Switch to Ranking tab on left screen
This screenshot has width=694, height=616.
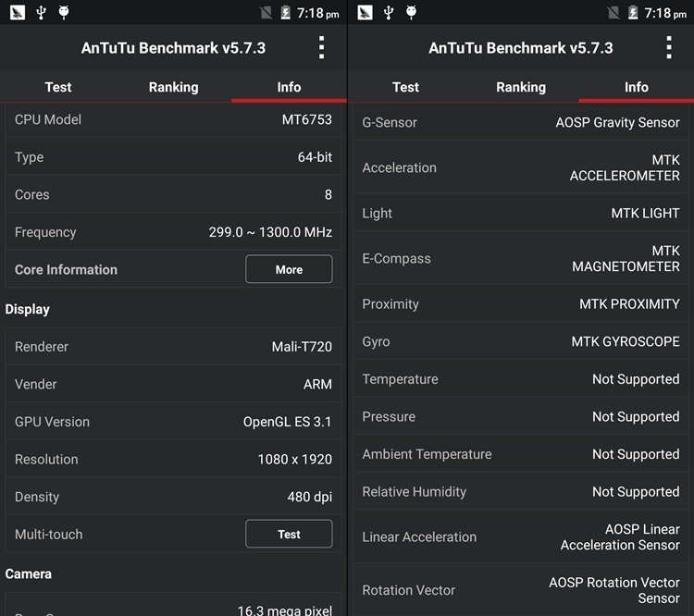click(x=174, y=87)
